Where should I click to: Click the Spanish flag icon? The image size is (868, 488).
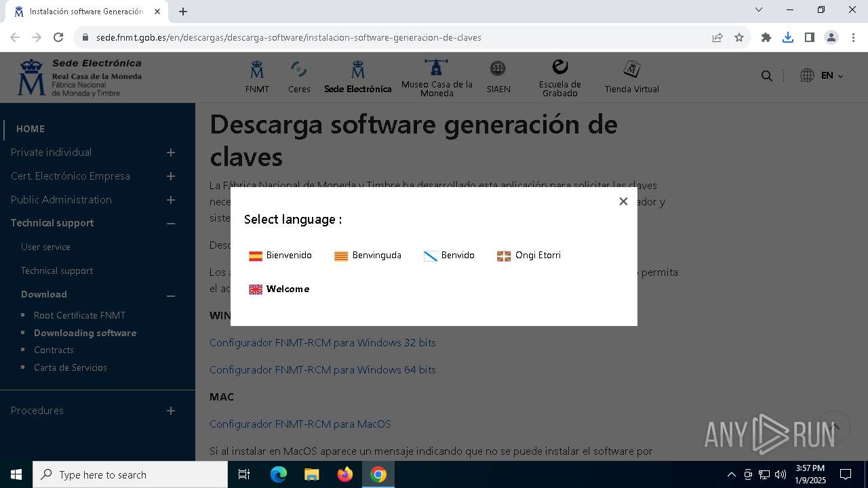[x=256, y=256]
